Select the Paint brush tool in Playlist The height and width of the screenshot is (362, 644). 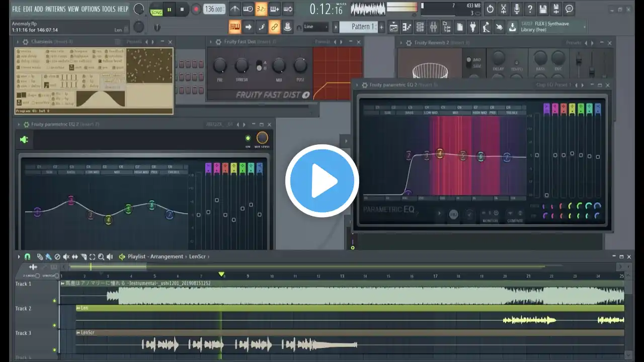[48, 256]
